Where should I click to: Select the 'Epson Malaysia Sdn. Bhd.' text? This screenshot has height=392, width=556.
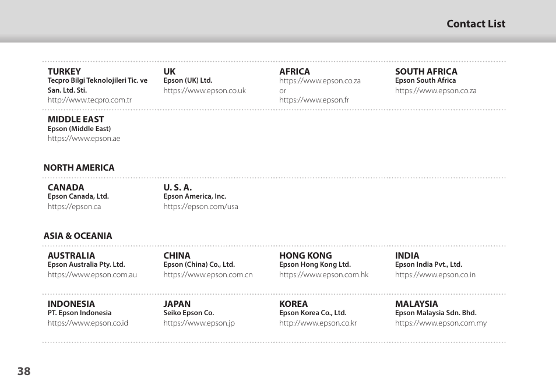coord(436,313)
